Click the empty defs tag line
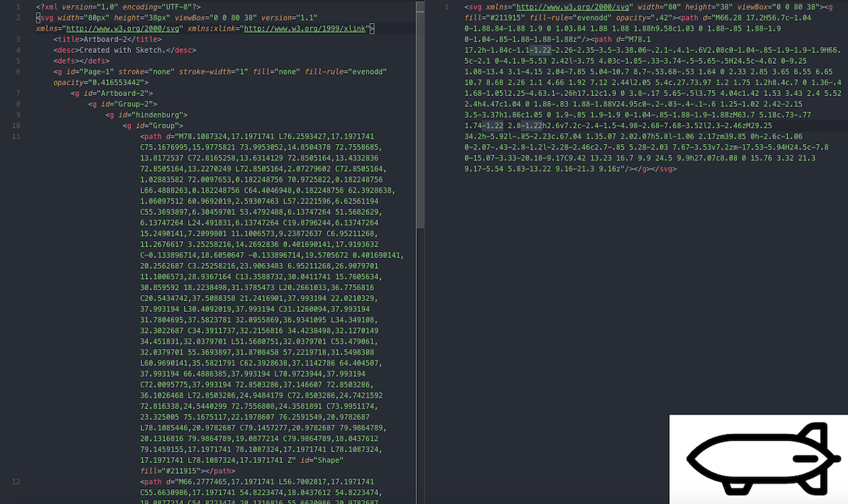This screenshot has width=848, height=504. coord(80,60)
